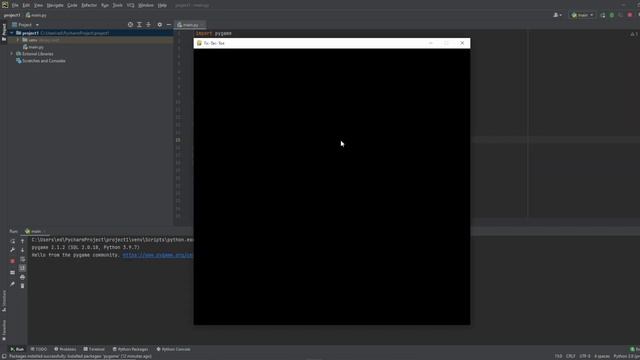Click tool window toggle in status bar corner
Image resolution: width=640 pixels, height=360 pixels.
pyautogui.click(x=4, y=357)
